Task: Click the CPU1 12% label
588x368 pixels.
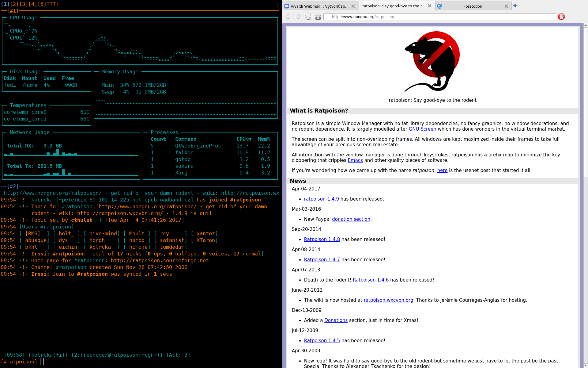Action: pos(24,38)
